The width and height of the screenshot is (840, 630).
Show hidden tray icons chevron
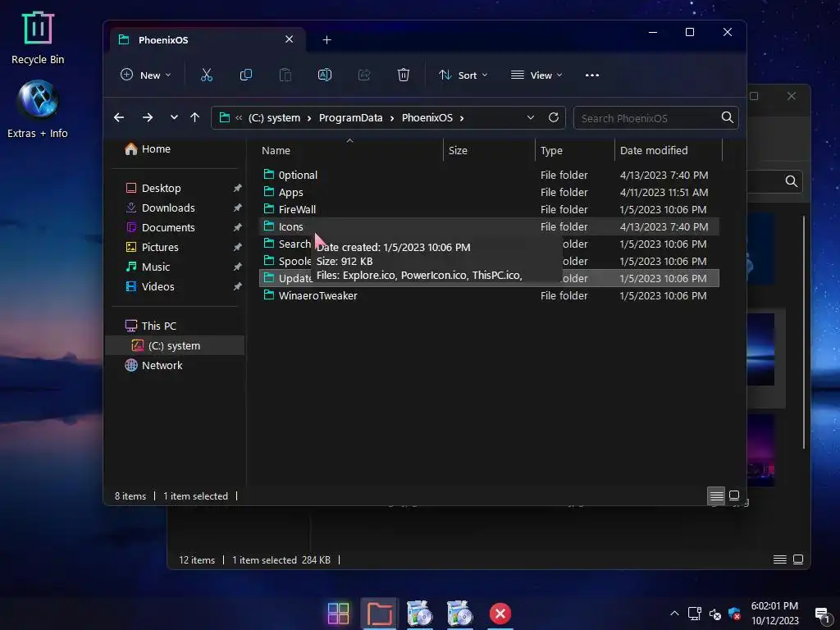(x=674, y=614)
